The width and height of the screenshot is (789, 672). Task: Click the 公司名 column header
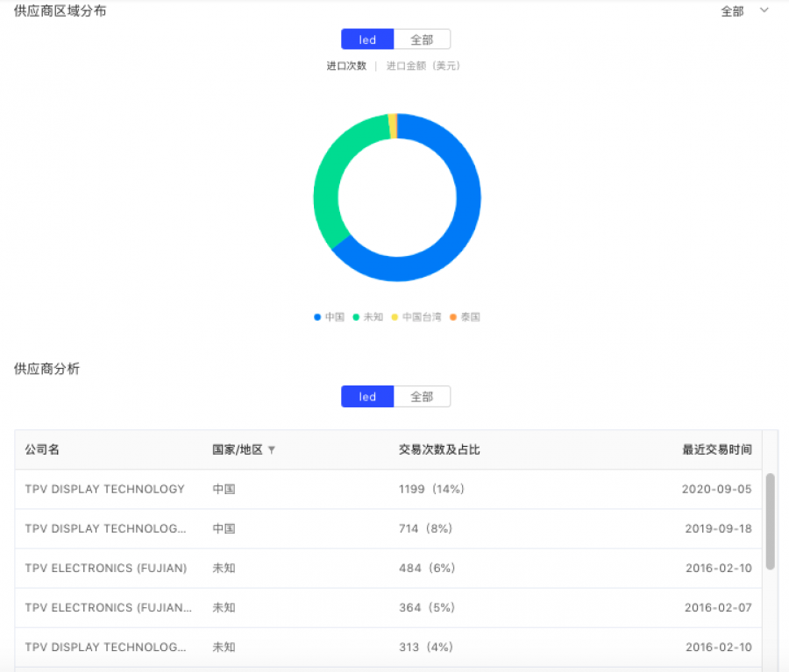point(42,449)
